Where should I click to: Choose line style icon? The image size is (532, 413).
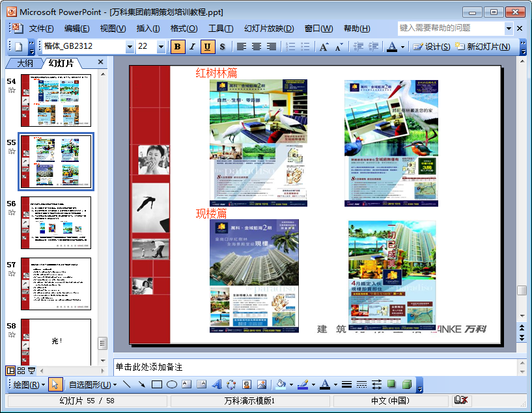click(346, 384)
